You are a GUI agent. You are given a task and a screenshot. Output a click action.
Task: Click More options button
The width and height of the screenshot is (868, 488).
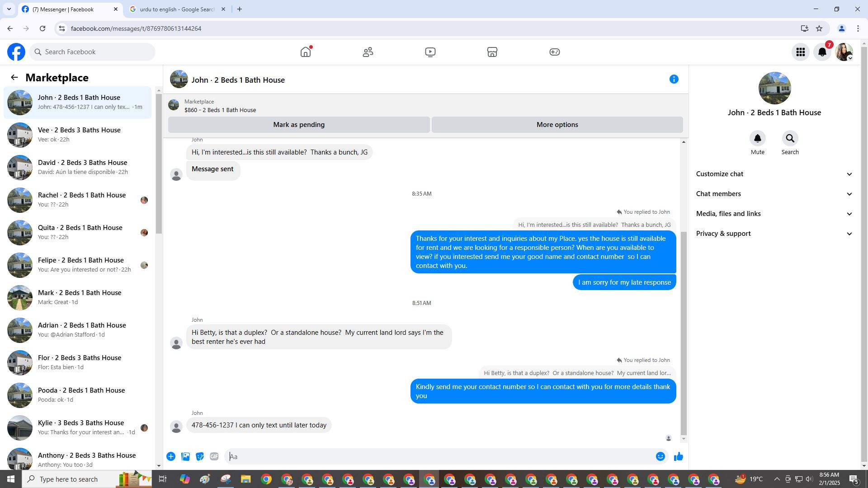pyautogui.click(x=557, y=125)
